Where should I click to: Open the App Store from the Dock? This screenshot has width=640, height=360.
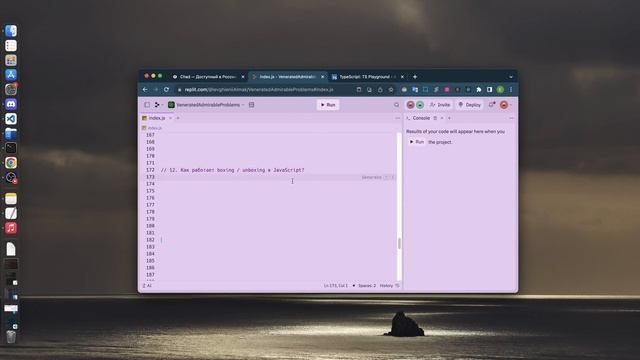click(11, 75)
